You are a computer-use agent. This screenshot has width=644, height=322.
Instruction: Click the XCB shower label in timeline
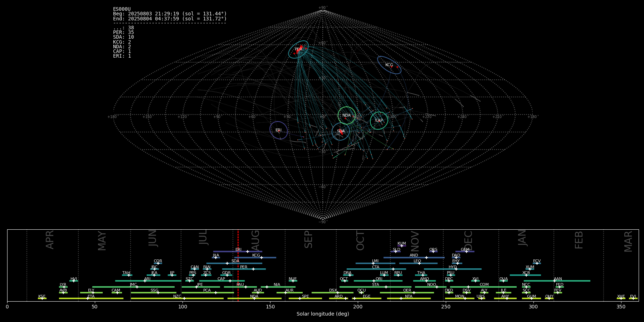(526, 273)
